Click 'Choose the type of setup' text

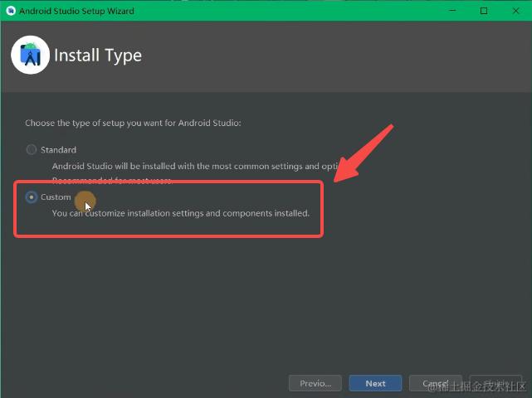pyautogui.click(x=133, y=123)
